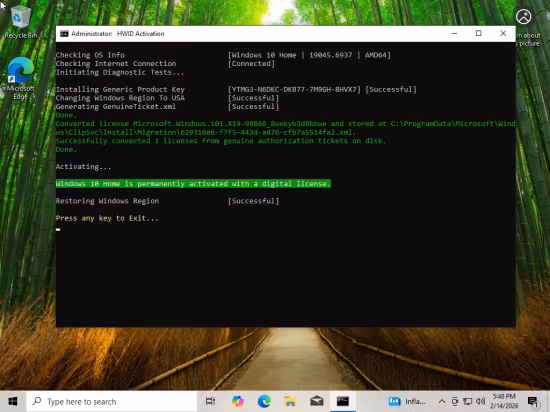Click the product key YTMG3-N6DKC-DKB77-7M9GH-8HVX7
This screenshot has width=550, height=412.
click(x=295, y=89)
